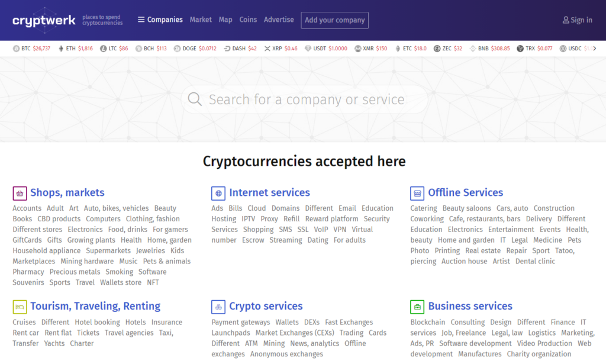This screenshot has width=606, height=364.
Task: Click the Offline Services storefront icon
Action: coord(417,193)
